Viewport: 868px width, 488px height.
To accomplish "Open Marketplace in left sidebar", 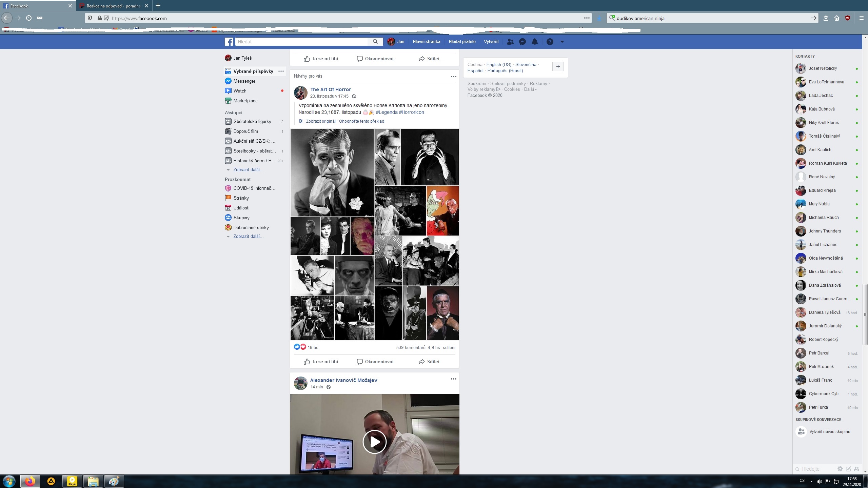I will (x=245, y=101).
